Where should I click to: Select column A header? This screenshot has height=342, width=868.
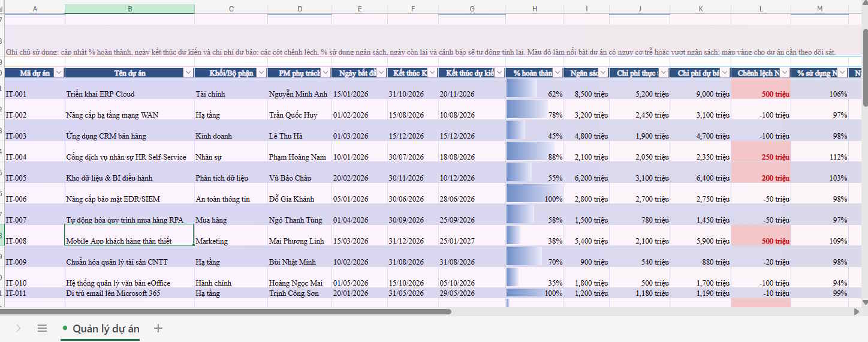tap(35, 9)
